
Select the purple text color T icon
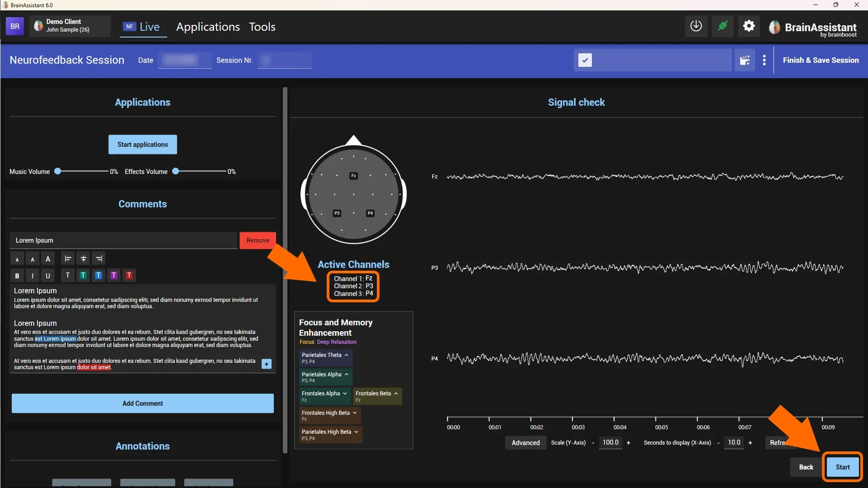pos(114,275)
